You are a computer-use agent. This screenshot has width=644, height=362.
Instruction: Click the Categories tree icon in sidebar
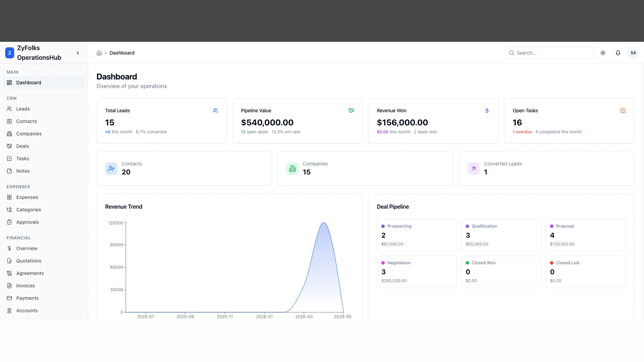pos(9,210)
